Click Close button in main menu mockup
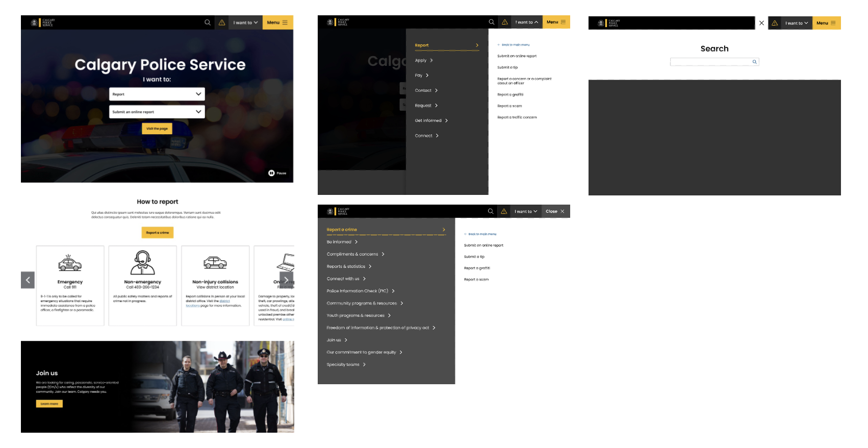Viewport: 868px width, 448px height. [x=555, y=211]
